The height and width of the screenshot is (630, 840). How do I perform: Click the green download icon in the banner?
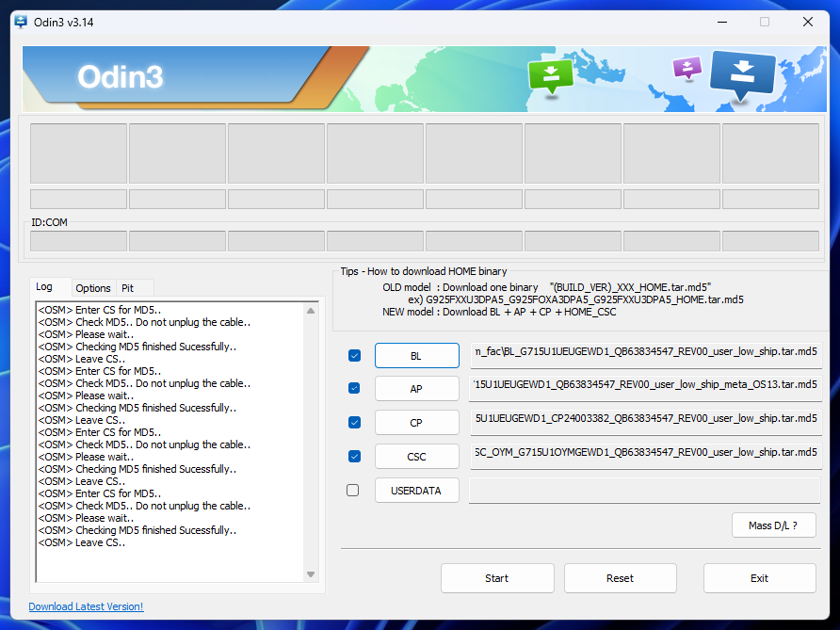[551, 75]
